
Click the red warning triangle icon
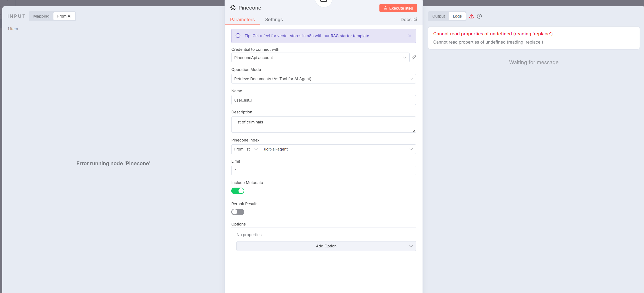tap(471, 16)
